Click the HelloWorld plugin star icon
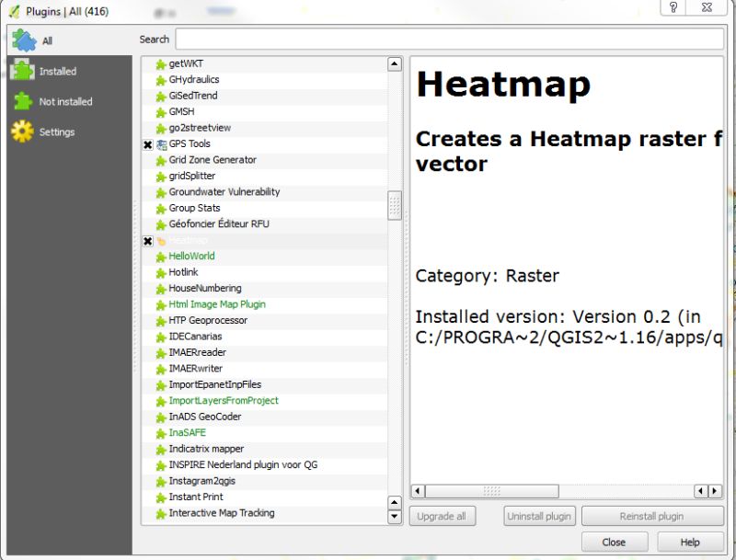The width and height of the screenshot is (736, 560). click(x=158, y=256)
